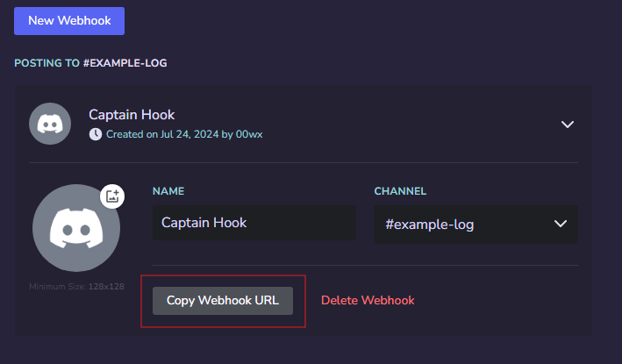The width and height of the screenshot is (622, 364).
Task: Expand the arrow inside the Channel selector
Action: (560, 224)
